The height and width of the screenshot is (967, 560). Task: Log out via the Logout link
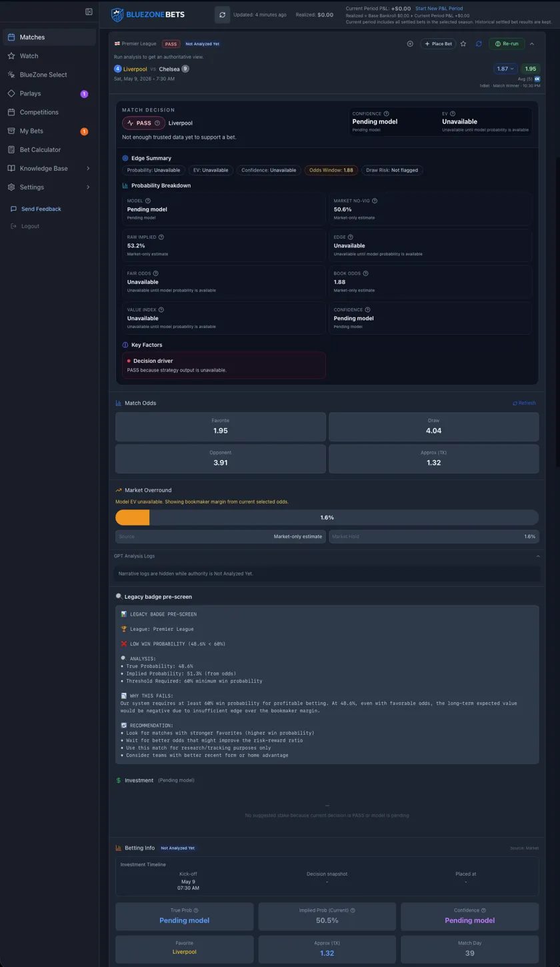pyautogui.click(x=30, y=226)
